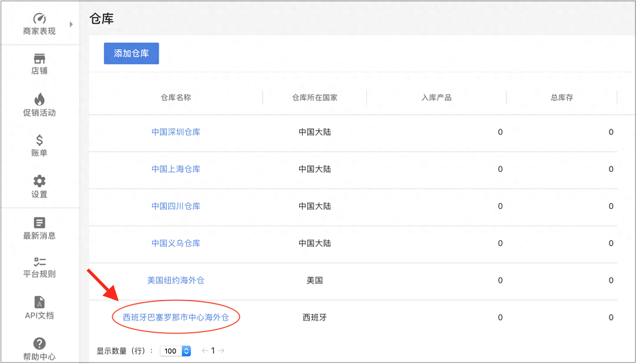Image resolution: width=636 pixels, height=364 pixels.
Task: Click 中国大陆 in the 中国深圳仓库 row
Action: [x=315, y=132]
